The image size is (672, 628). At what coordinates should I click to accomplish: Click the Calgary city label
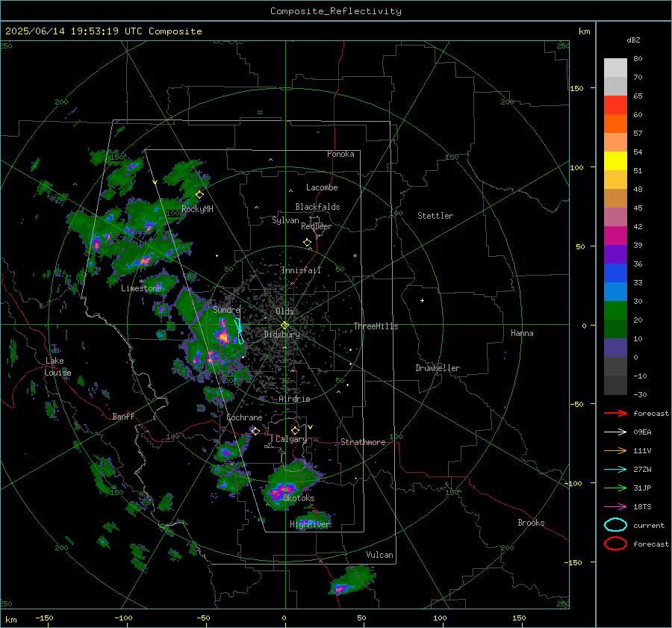[x=291, y=439]
